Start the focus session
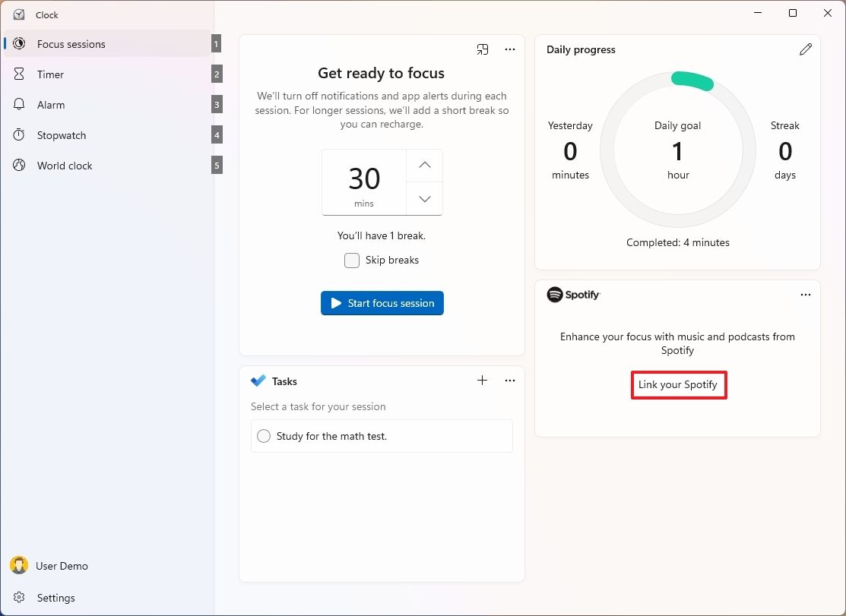 (382, 302)
